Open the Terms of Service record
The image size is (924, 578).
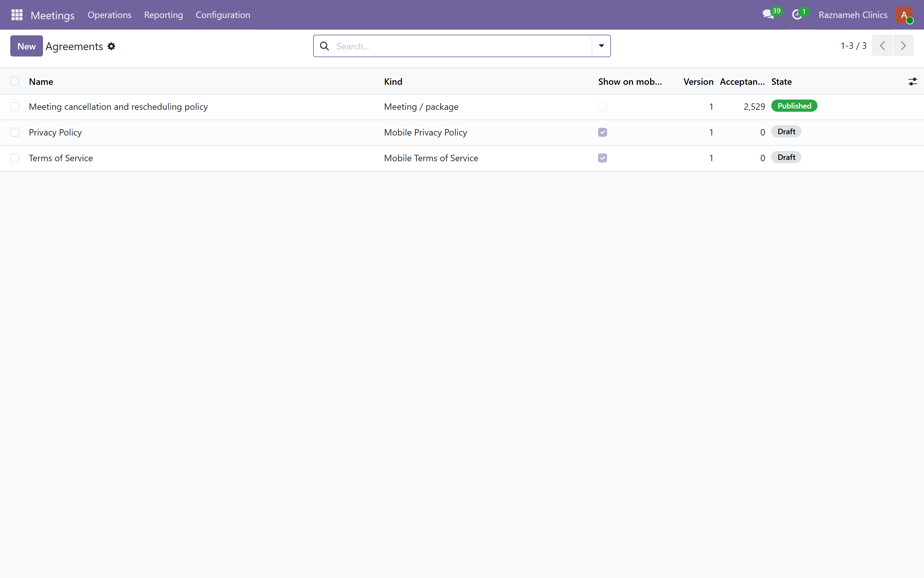pyautogui.click(x=61, y=158)
